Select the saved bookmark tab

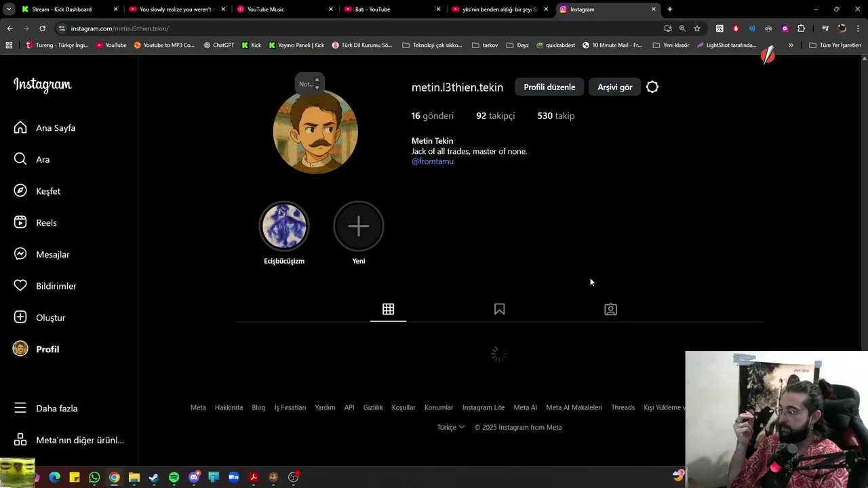499,309
